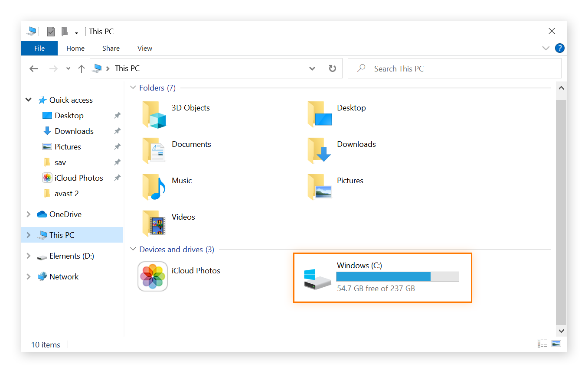Switch to Large thumbnails view from the status bar

click(x=556, y=343)
